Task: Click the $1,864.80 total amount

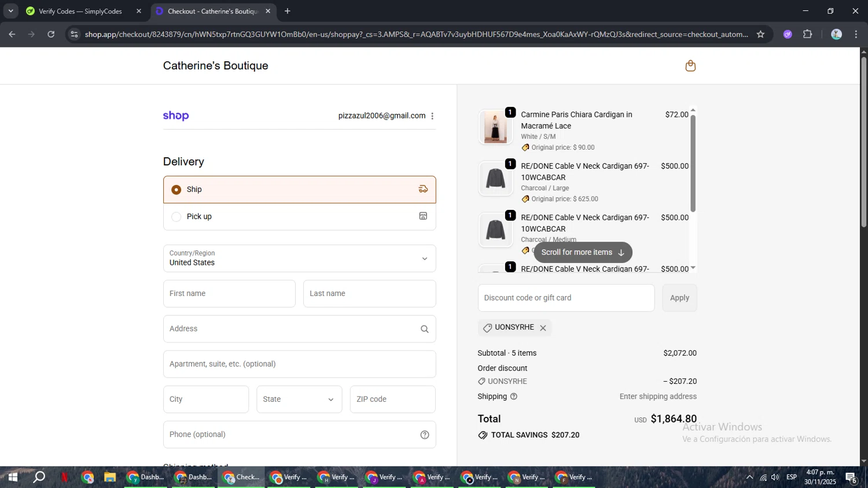Action: pyautogui.click(x=674, y=419)
